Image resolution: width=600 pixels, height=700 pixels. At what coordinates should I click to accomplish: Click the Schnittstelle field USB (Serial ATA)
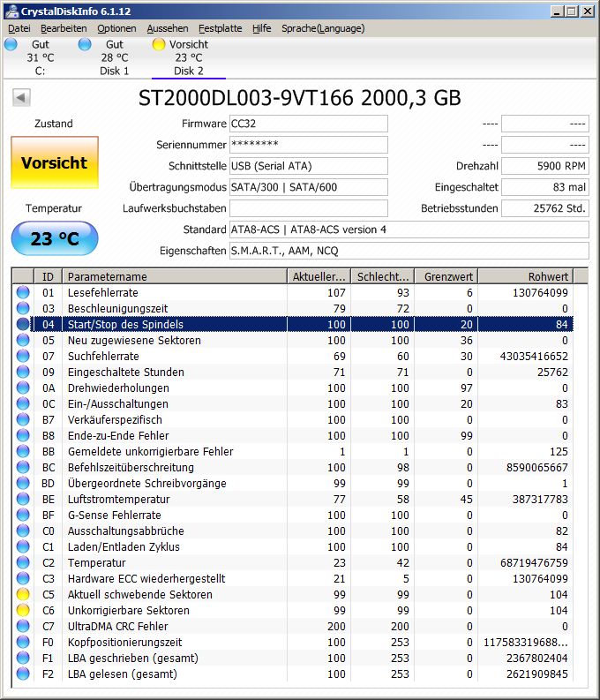pyautogui.click(x=309, y=166)
